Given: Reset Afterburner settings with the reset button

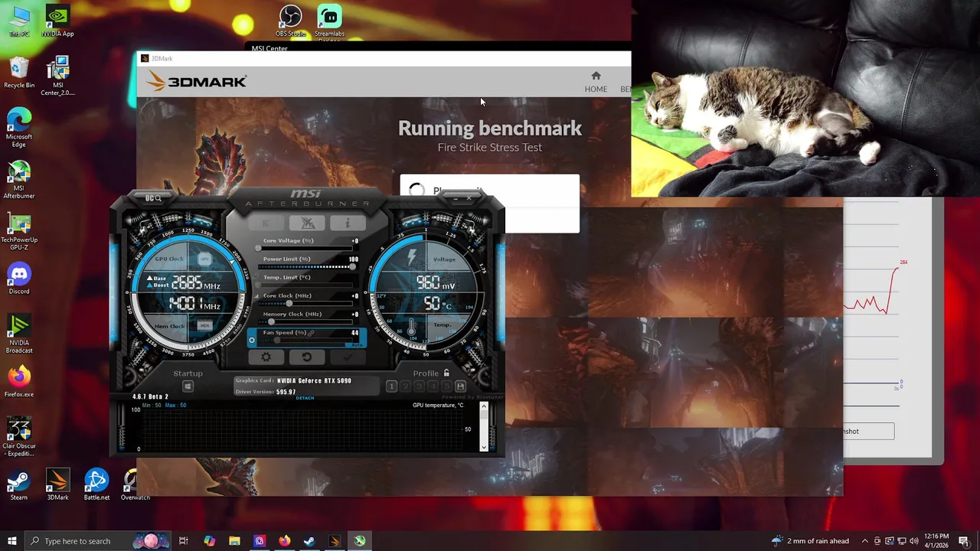Looking at the screenshot, I should 306,357.
